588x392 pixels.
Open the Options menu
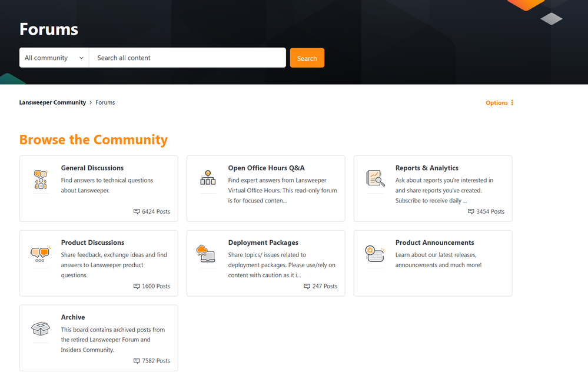pos(500,103)
